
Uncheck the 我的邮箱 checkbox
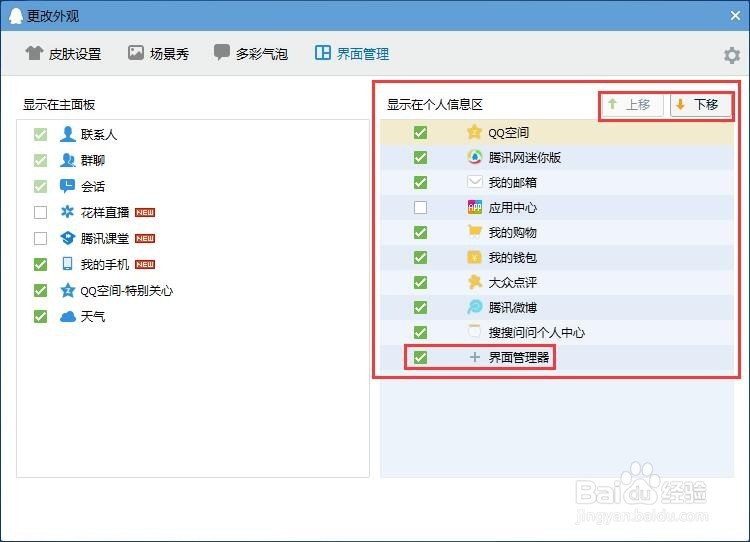[420, 182]
